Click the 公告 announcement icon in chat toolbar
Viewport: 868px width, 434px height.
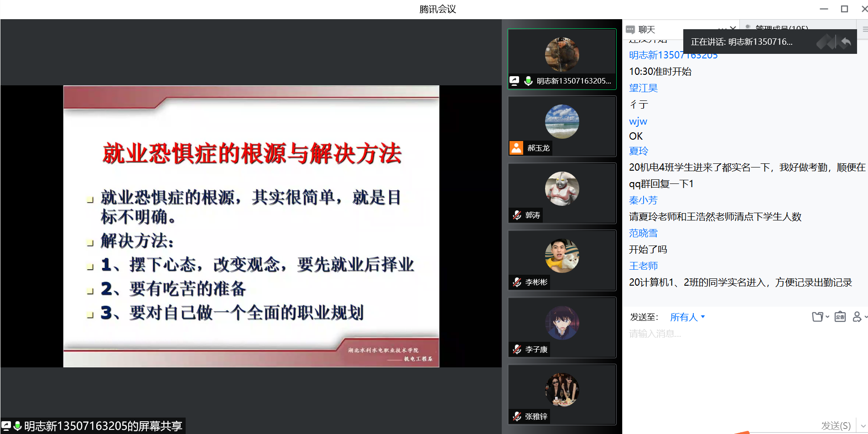(840, 317)
